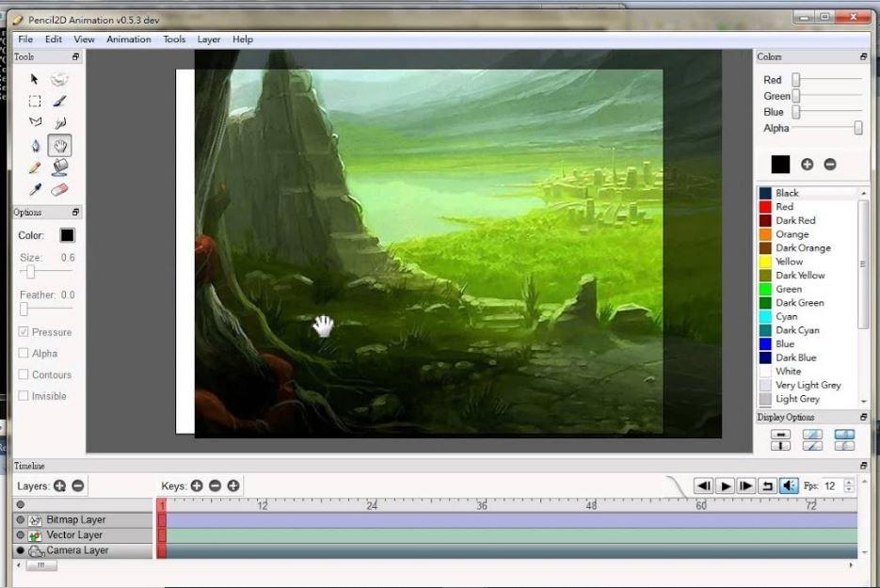Undock the Options panel
This screenshot has width=880, height=588.
(x=76, y=212)
